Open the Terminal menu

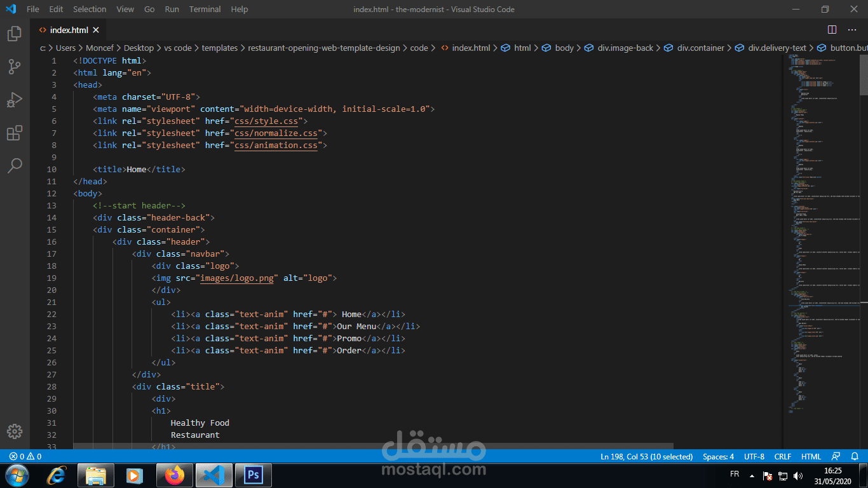[x=205, y=9]
